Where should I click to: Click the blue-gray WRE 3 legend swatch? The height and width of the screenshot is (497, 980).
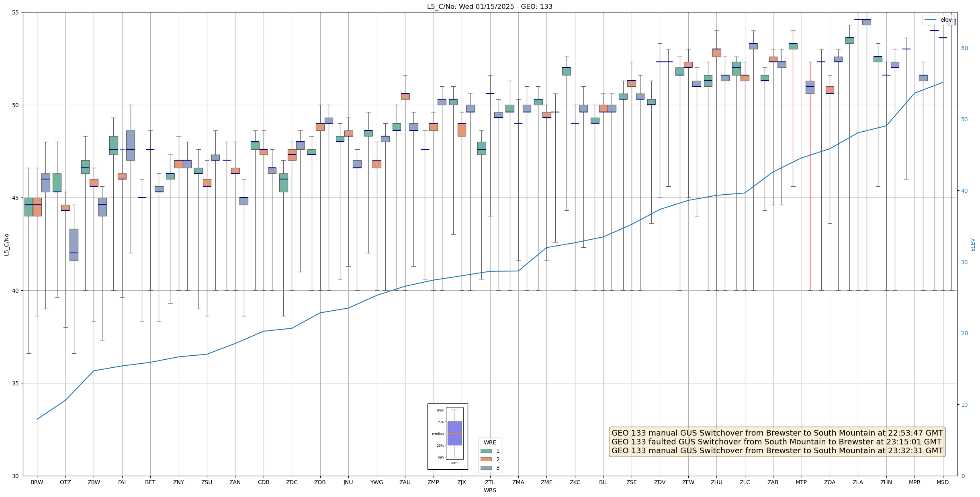[x=486, y=468]
